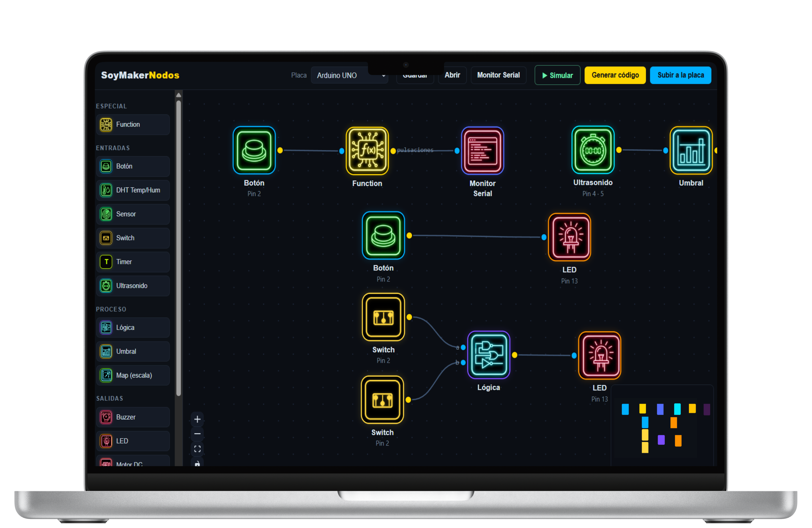Click the Lógica node input port 'a'

pos(463,347)
